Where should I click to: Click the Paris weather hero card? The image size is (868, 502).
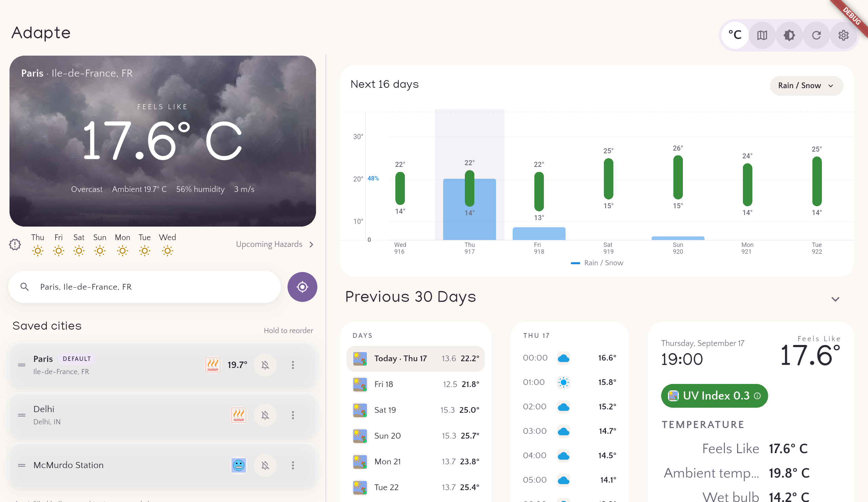(162, 141)
